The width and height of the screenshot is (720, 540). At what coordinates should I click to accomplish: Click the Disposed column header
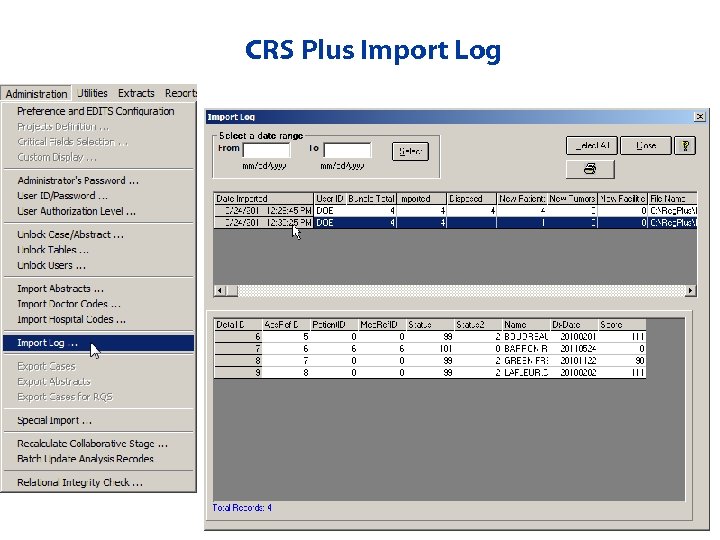pyautogui.click(x=472, y=199)
